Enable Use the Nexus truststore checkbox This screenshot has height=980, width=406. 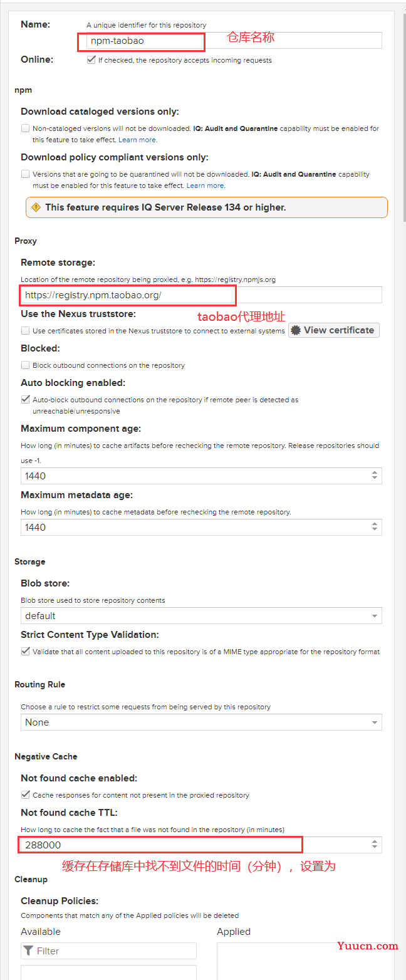(x=25, y=330)
